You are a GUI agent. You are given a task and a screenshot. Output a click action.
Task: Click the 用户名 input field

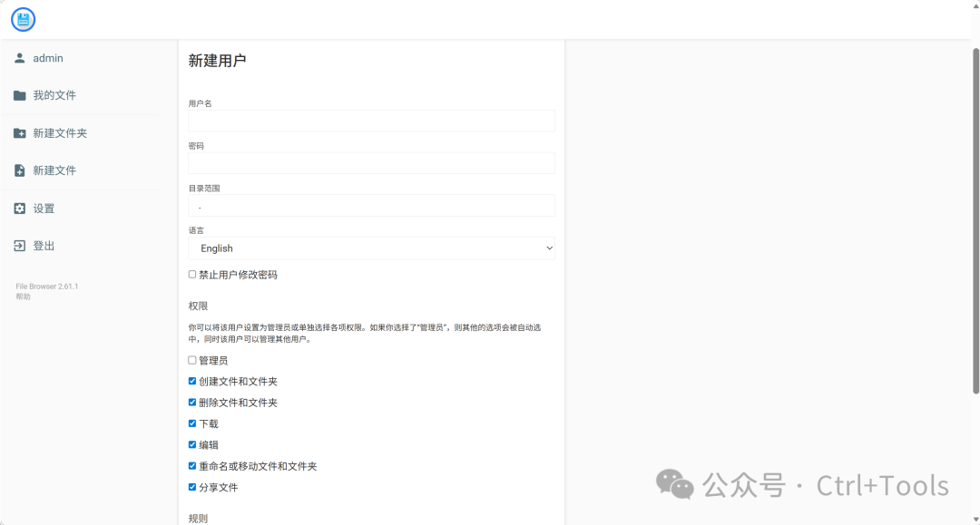click(371, 121)
